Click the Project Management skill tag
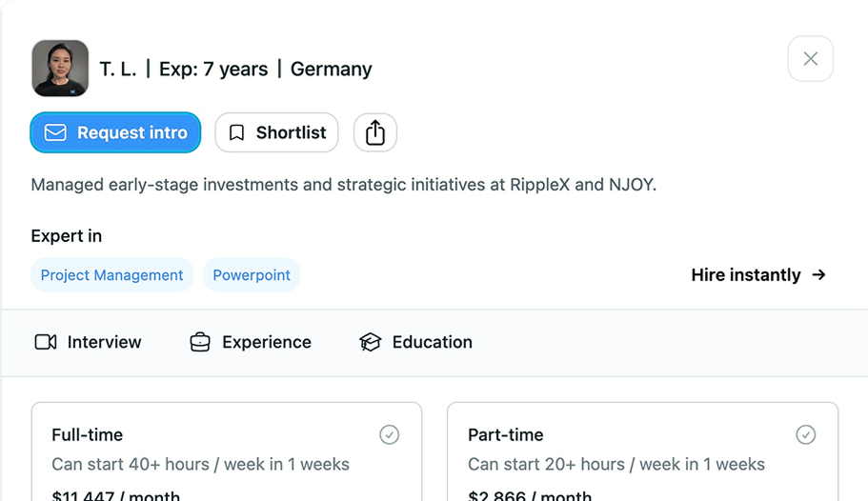Viewport: 868px width, 501px height. coord(111,275)
